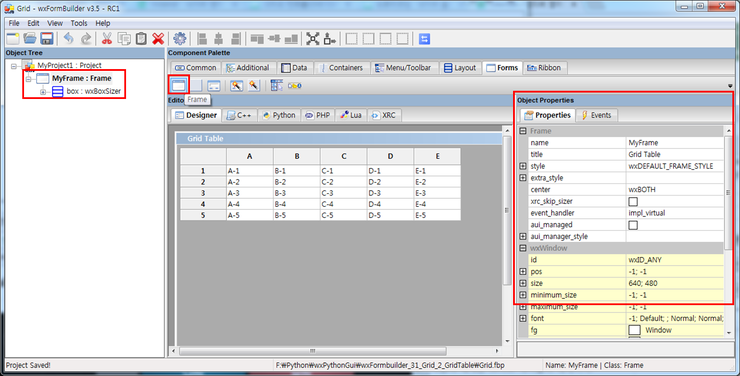Viewport: 740px width, 376px height.
Task: Expand the extra_style property row
Action: coord(523,178)
